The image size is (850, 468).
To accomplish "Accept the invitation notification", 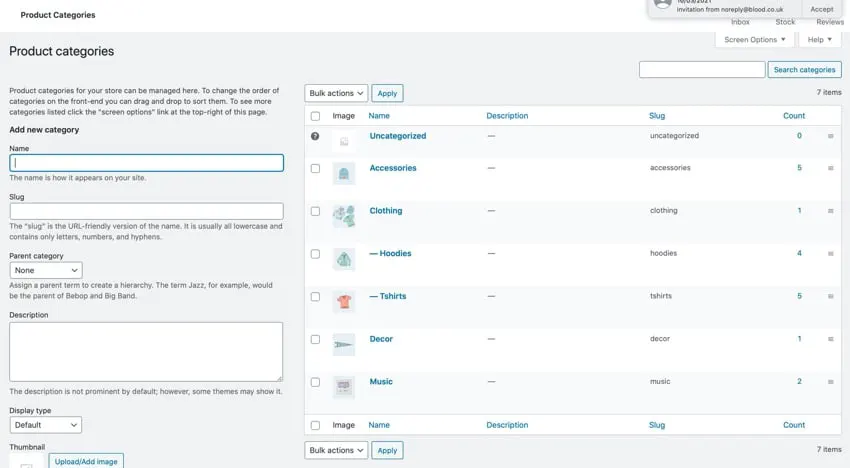I will pos(822,9).
